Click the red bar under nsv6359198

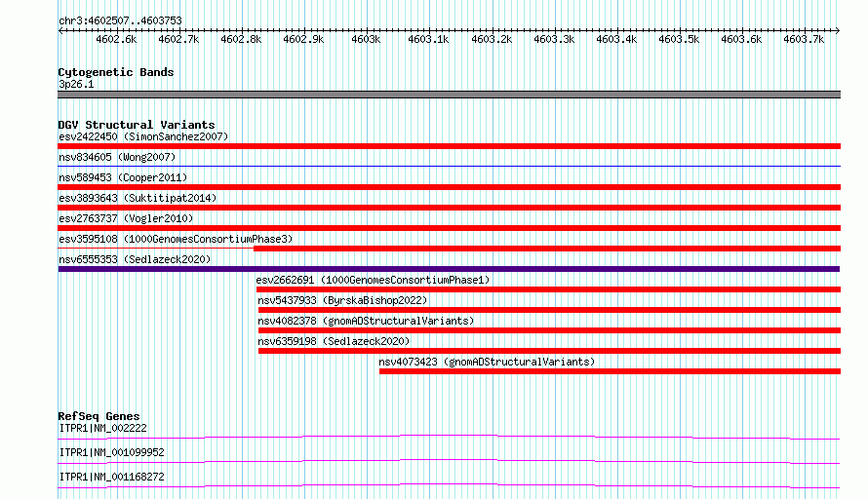(x=549, y=351)
